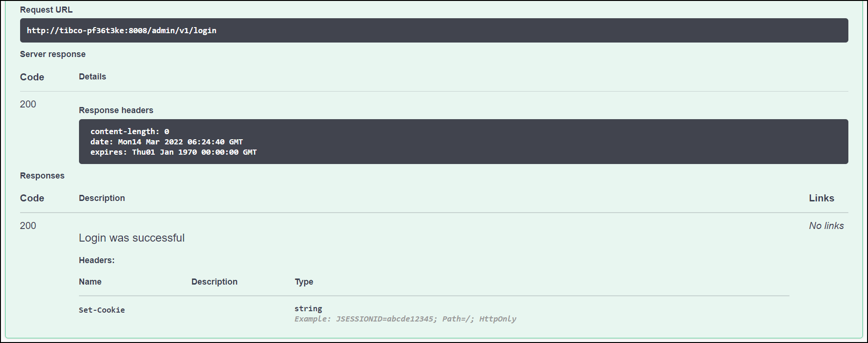This screenshot has height=343, width=868.
Task: Select the Server response heading
Action: pos(53,54)
